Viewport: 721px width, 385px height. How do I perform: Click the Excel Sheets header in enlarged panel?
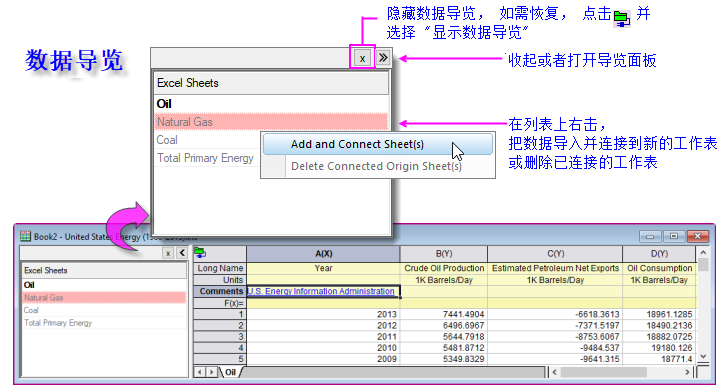(271, 83)
